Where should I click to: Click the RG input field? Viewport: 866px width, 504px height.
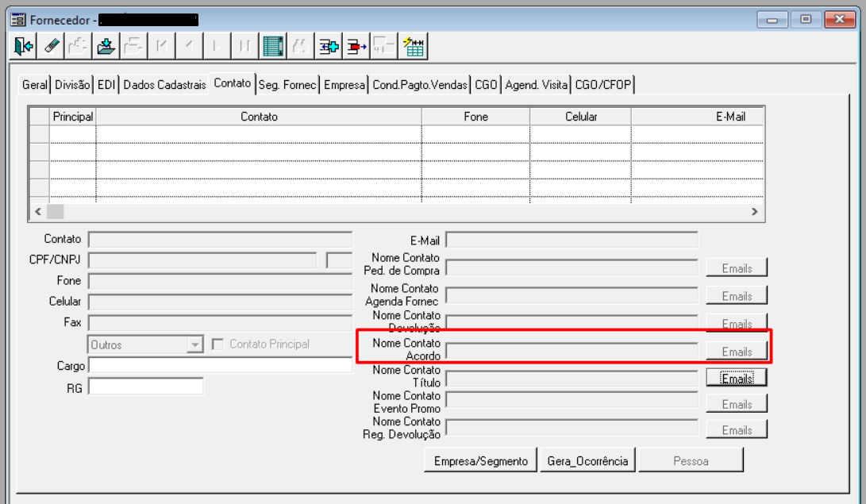coord(146,387)
